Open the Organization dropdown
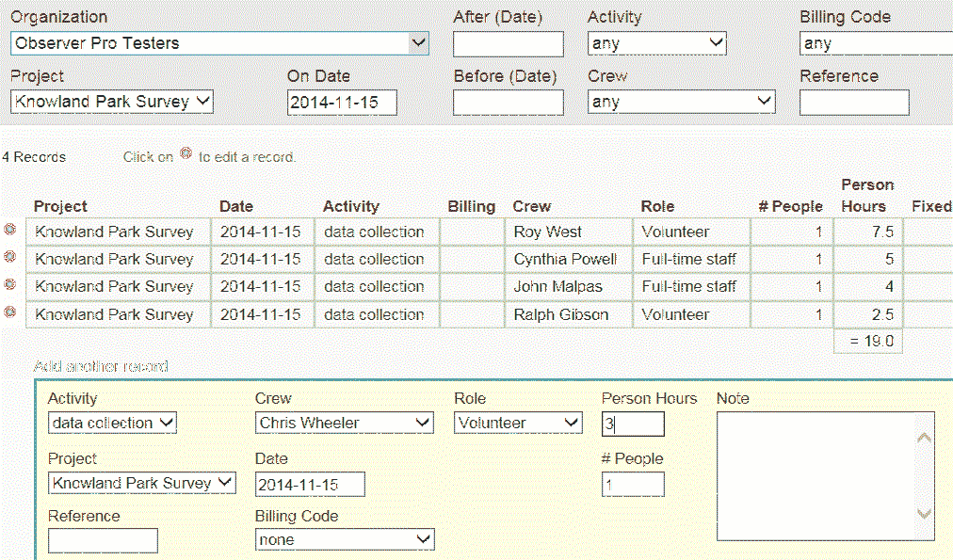Image resolution: width=953 pixels, height=560 pixels. pyautogui.click(x=219, y=43)
